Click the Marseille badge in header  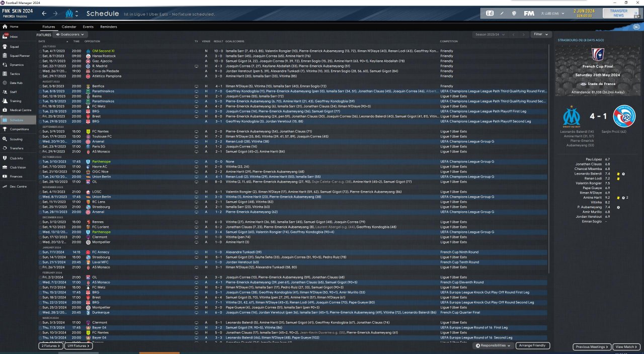(x=69, y=13)
